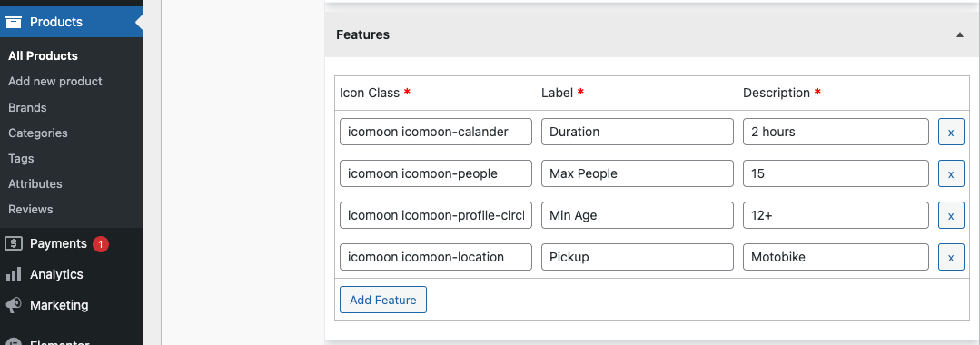Open product Categories page
Image resolution: width=980 pixels, height=345 pixels.
point(38,133)
